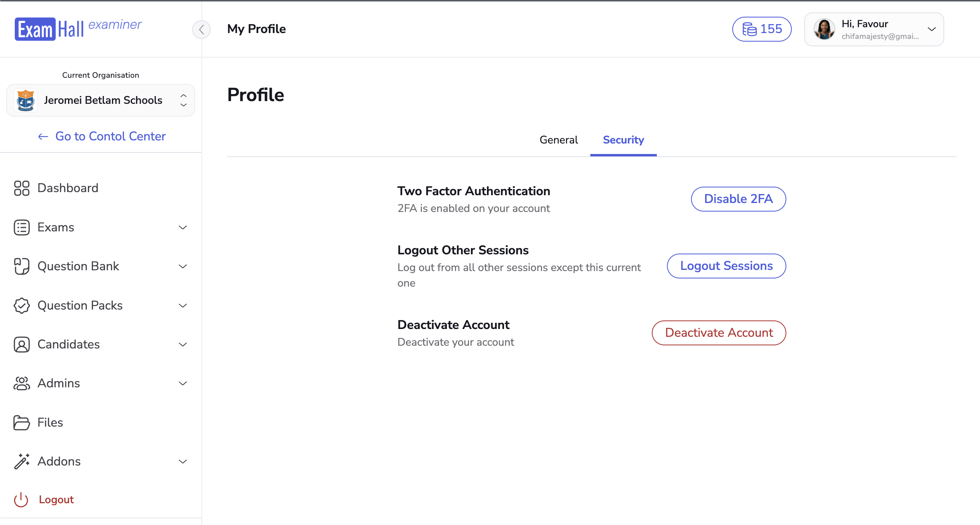Click the Candidates person icon

coord(22,345)
